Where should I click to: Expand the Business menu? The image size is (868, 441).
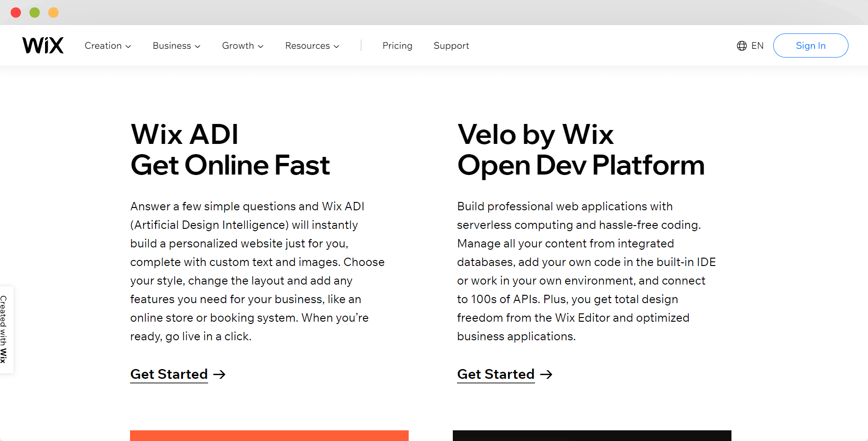pos(176,45)
